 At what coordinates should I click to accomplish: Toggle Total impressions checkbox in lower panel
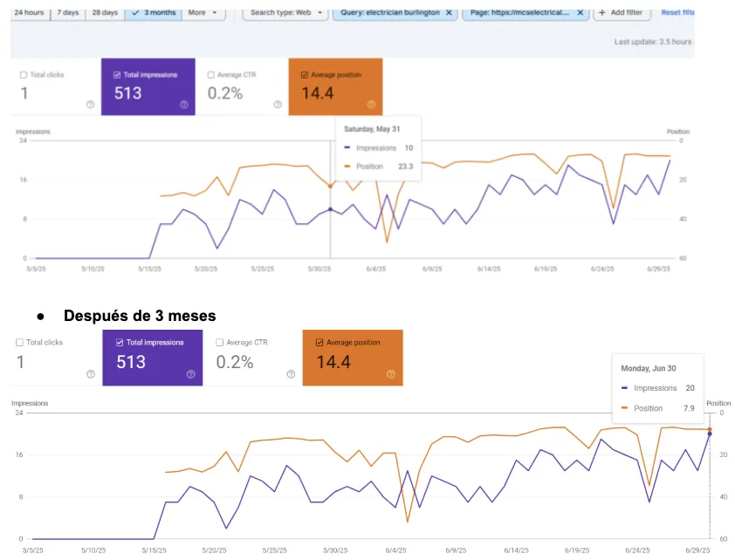pos(120,343)
